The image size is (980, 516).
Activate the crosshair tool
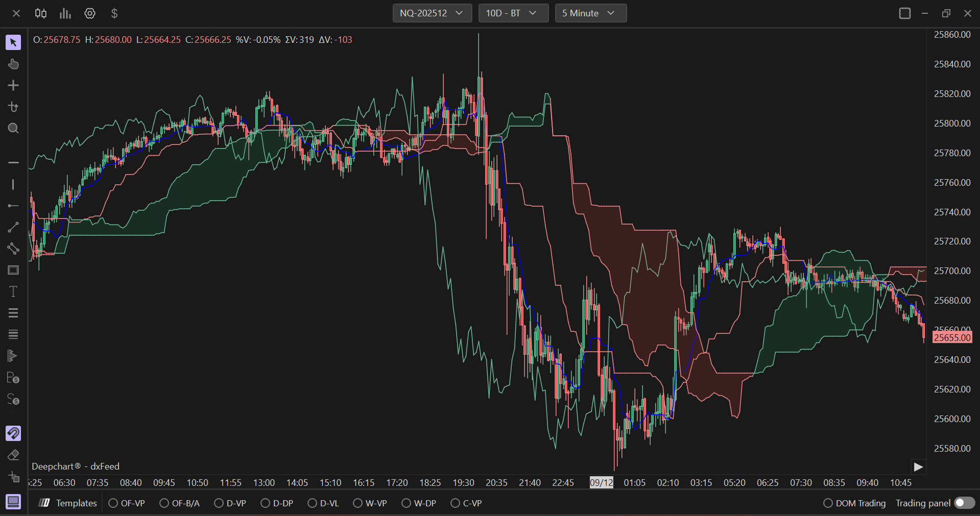(x=13, y=85)
